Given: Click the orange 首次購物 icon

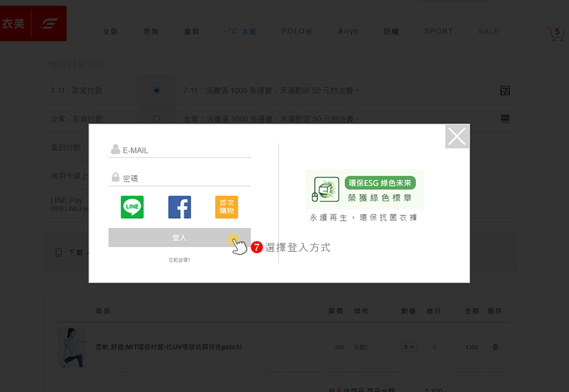Looking at the screenshot, I should pyautogui.click(x=226, y=207).
